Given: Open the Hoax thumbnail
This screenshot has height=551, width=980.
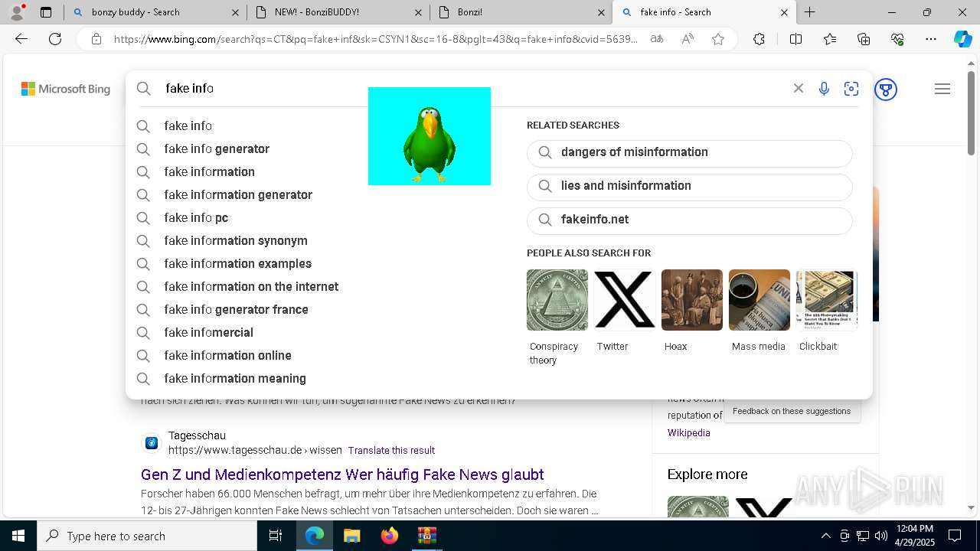Looking at the screenshot, I should (x=692, y=300).
